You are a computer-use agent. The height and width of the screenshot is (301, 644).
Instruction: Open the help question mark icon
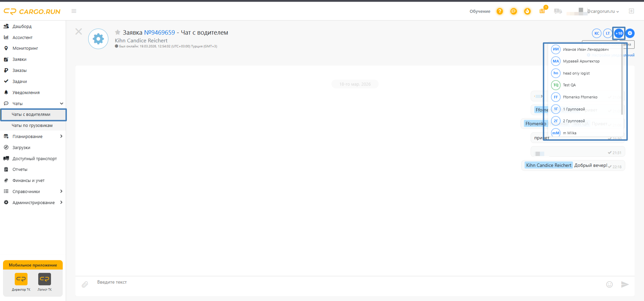coord(500,11)
